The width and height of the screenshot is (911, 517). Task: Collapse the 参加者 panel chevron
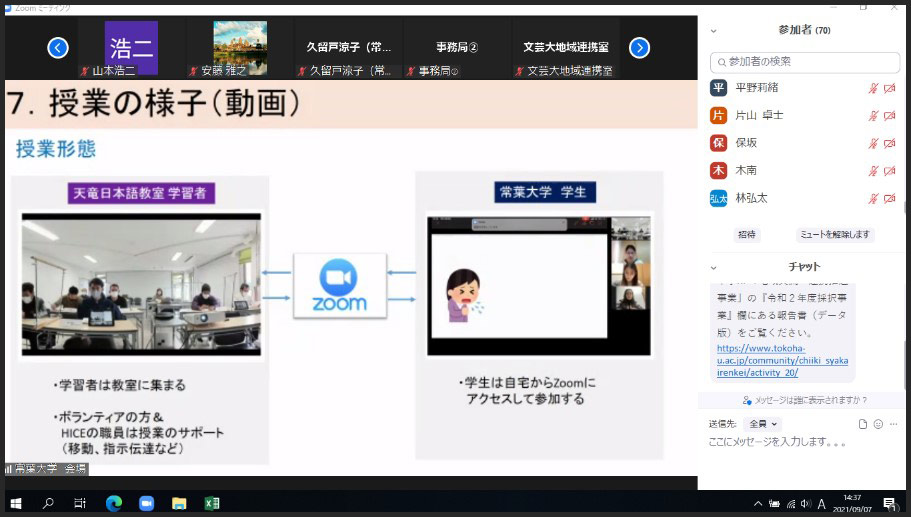coord(713,30)
